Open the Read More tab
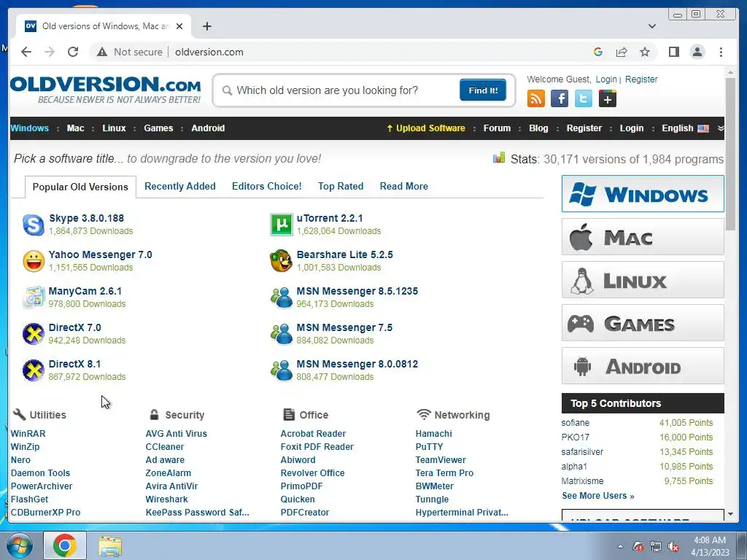This screenshot has width=747, height=560. (404, 186)
